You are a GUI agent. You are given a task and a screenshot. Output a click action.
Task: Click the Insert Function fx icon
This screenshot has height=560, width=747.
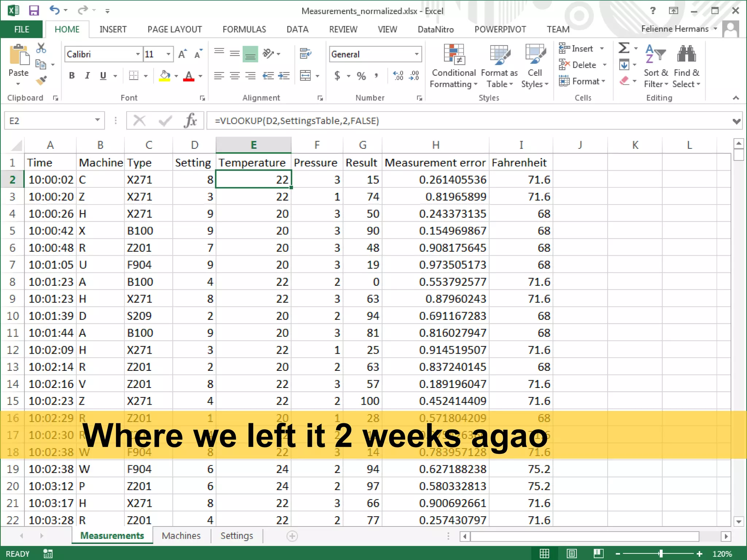pyautogui.click(x=190, y=120)
